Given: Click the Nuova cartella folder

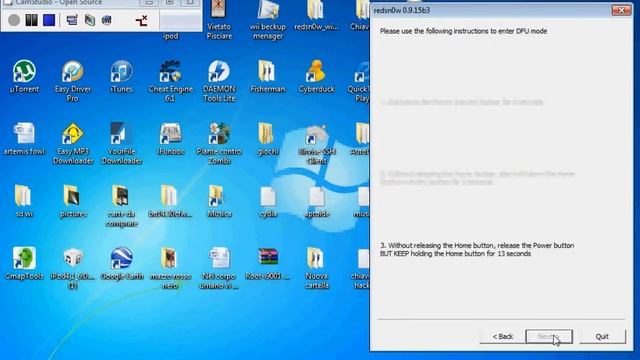Looking at the screenshot, I should pos(316,268).
